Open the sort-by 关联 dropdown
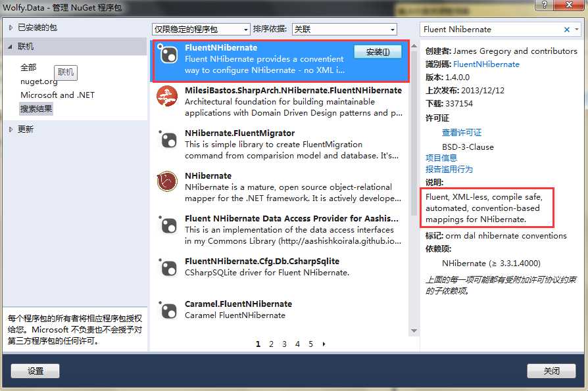 344,29
